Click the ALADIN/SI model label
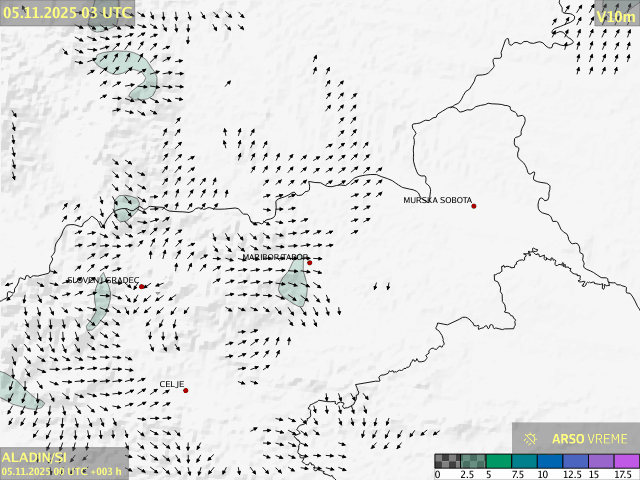Screen dimensions: 640x480 [x=35, y=457]
